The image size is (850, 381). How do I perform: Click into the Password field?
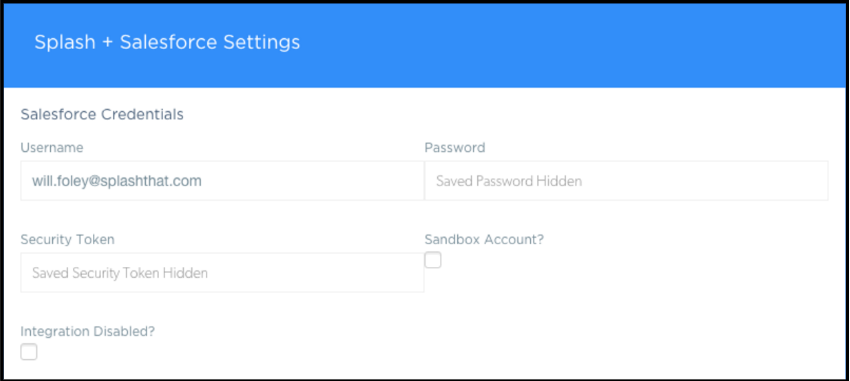[626, 180]
